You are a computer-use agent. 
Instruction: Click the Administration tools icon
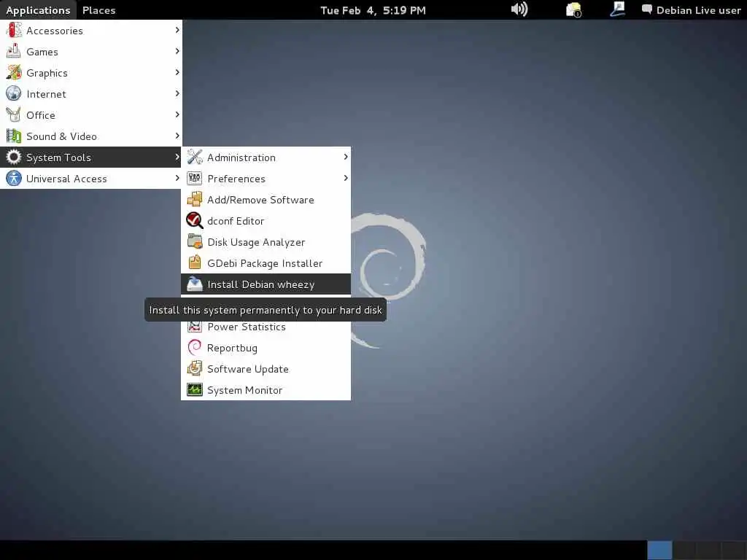[x=194, y=157]
